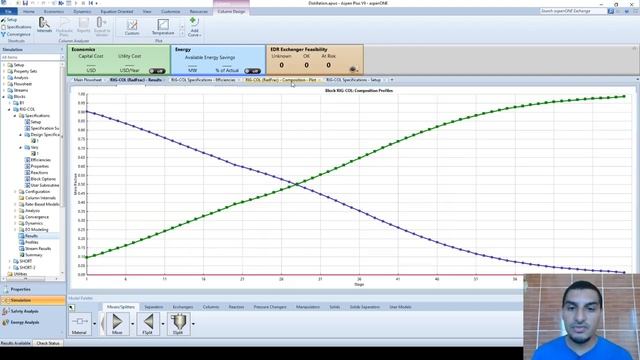The image size is (640, 360).
Task: Open the Material stream type dropdown
Action: pos(95,324)
